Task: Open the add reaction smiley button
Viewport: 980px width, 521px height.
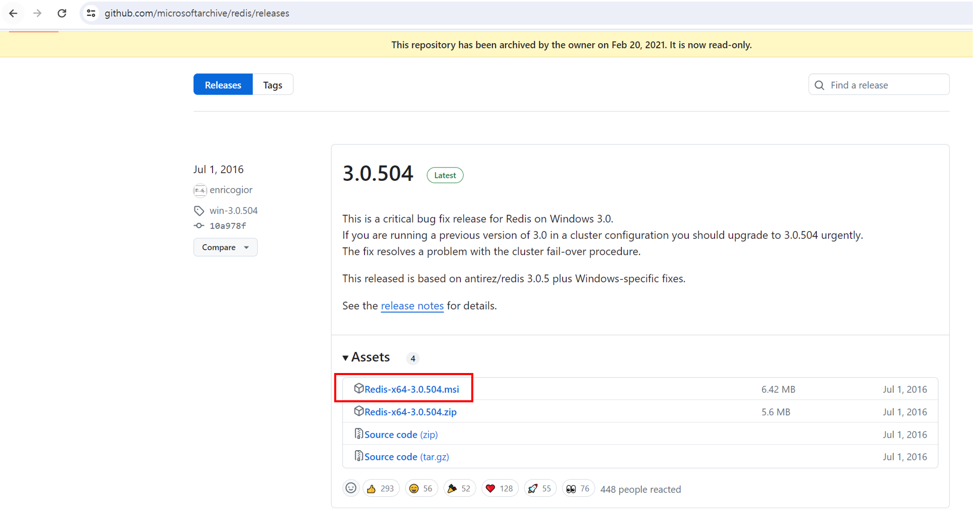Action: (351, 488)
